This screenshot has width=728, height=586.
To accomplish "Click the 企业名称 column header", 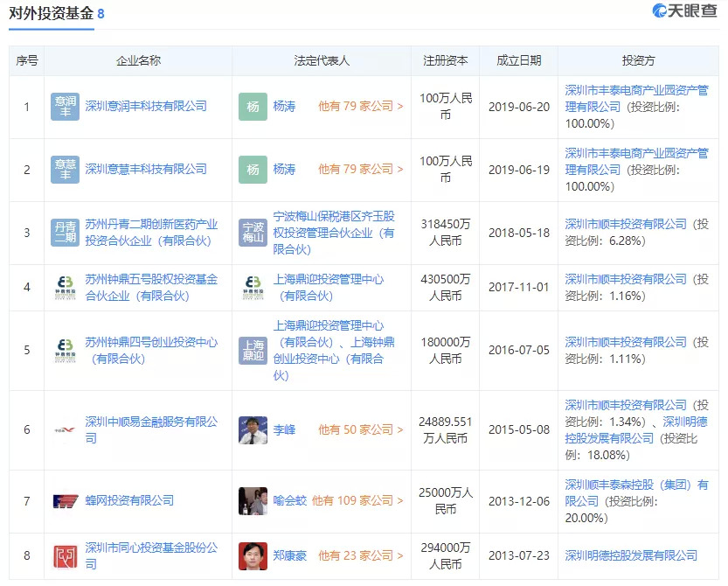I will point(138,60).
